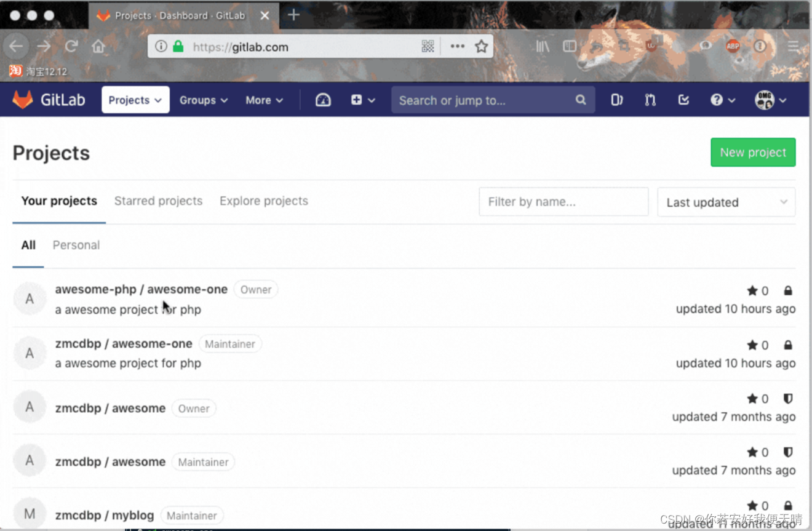Click the lock icon next to zmcdbp / awesome-one
The height and width of the screenshot is (531, 812).
[x=788, y=345]
